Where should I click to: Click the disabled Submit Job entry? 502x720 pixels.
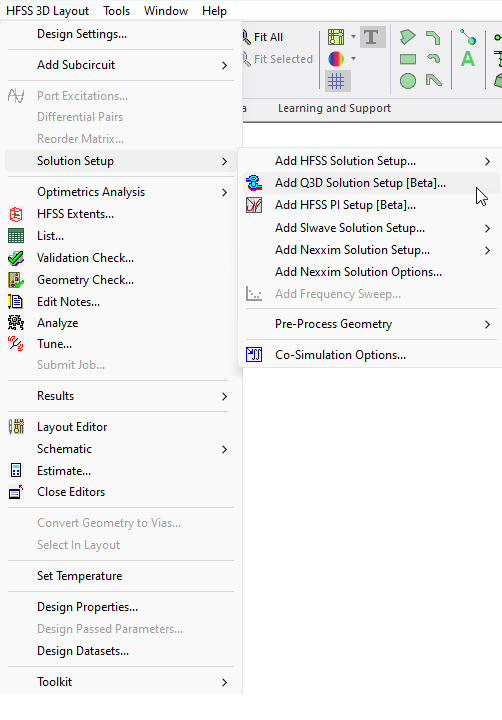pyautogui.click(x=121, y=365)
